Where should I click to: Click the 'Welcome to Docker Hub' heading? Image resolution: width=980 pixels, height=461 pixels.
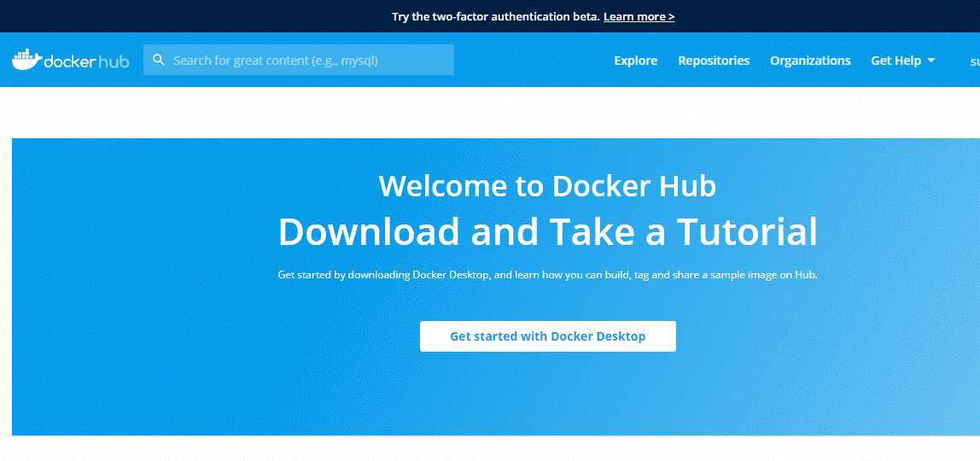(547, 185)
